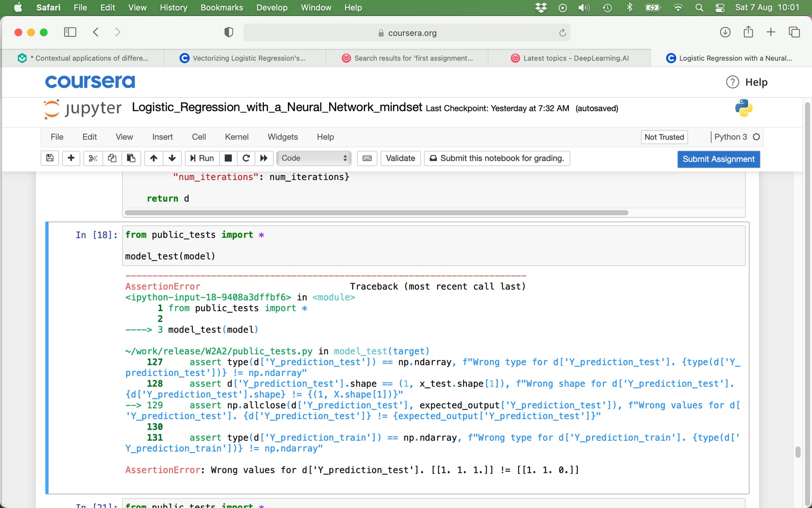
Task: Restart kernel and run all cells
Action: (x=264, y=158)
